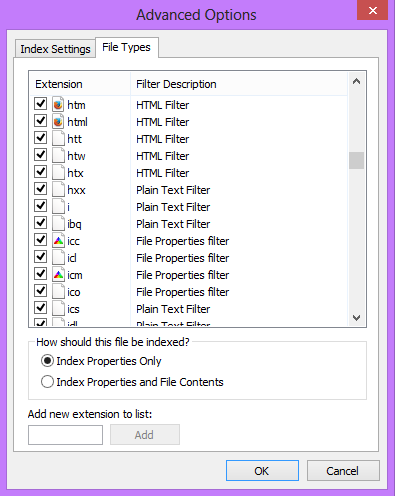Click the Firefox icon beside htm

(x=58, y=104)
